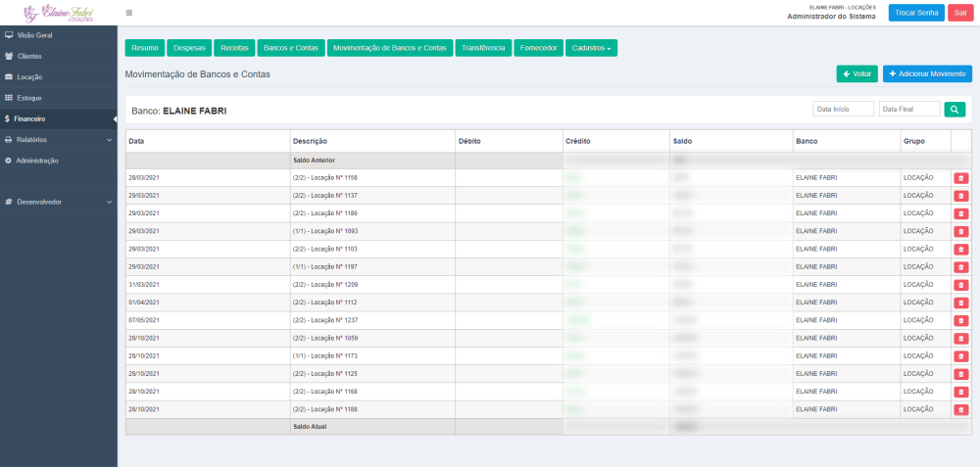Click the Débito column header
Screen dimensions: 980x468
(x=509, y=141)
